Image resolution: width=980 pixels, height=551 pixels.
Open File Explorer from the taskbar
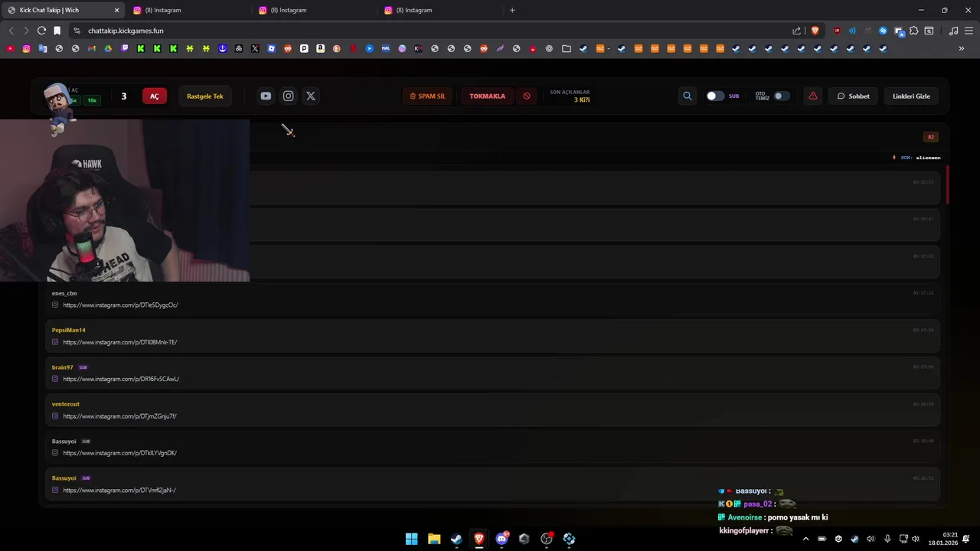434,539
